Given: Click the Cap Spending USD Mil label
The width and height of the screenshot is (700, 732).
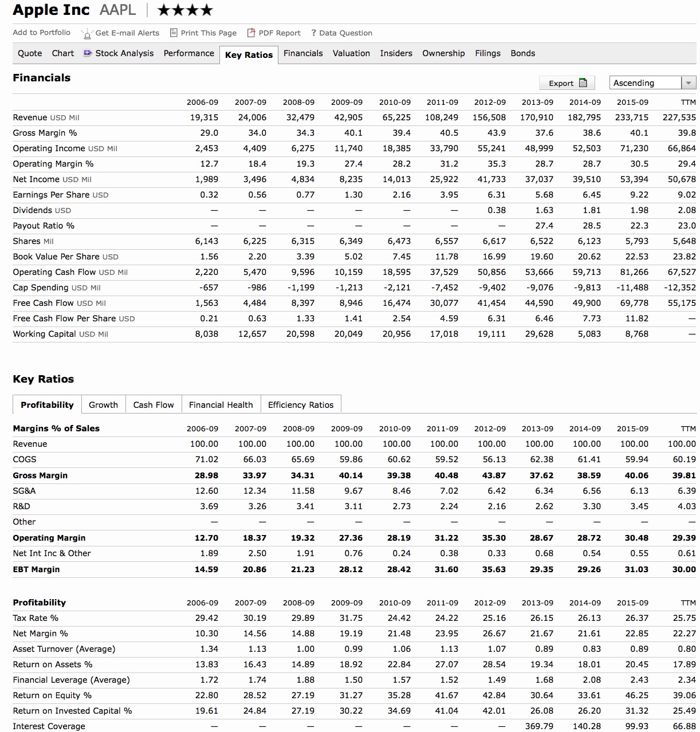Looking at the screenshot, I should tap(57, 288).
